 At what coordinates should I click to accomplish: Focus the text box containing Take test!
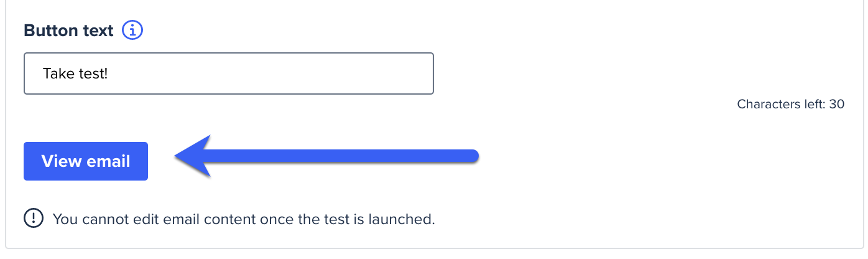pos(228,73)
